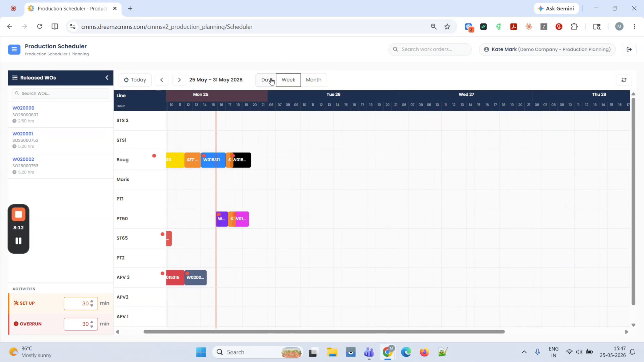Stop the screen recording
The height and width of the screenshot is (362, 644).
point(19,215)
